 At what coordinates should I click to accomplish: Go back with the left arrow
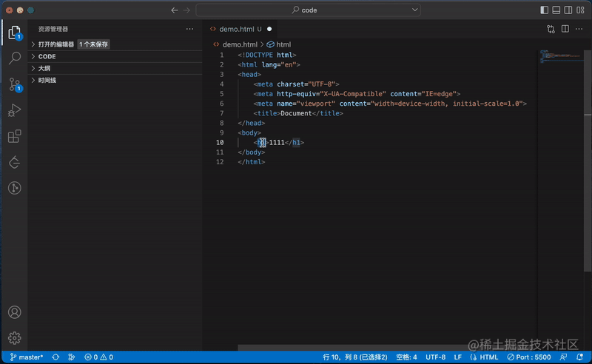click(175, 10)
